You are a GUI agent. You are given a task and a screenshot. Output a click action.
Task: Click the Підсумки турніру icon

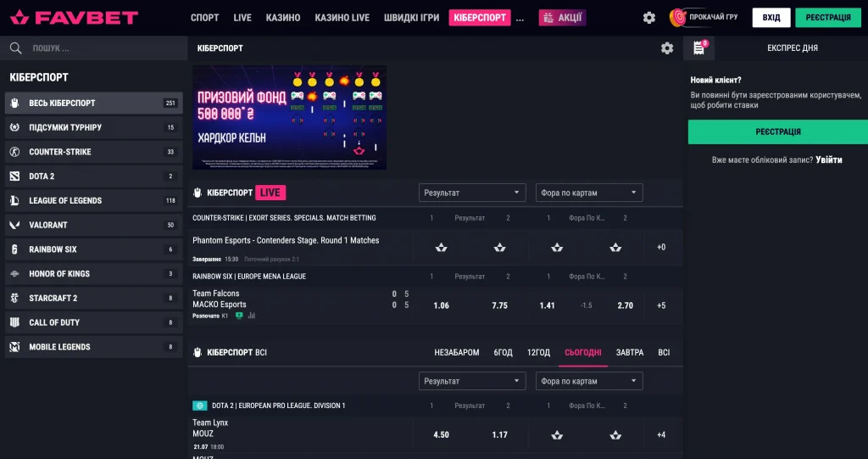[x=15, y=127]
